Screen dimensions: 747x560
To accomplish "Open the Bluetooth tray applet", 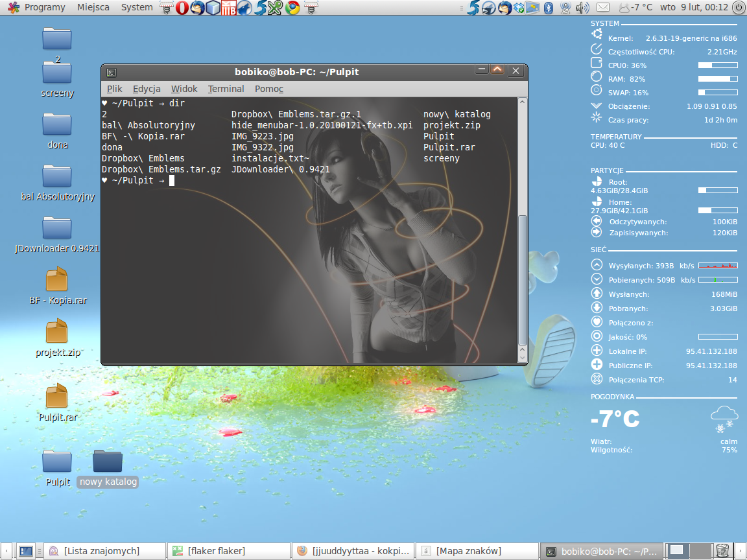I will click(x=548, y=8).
